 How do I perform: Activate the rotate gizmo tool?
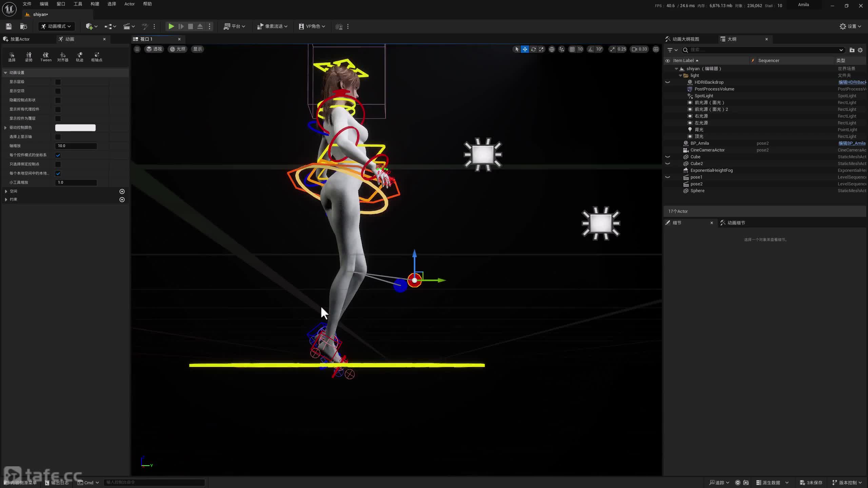[533, 49]
